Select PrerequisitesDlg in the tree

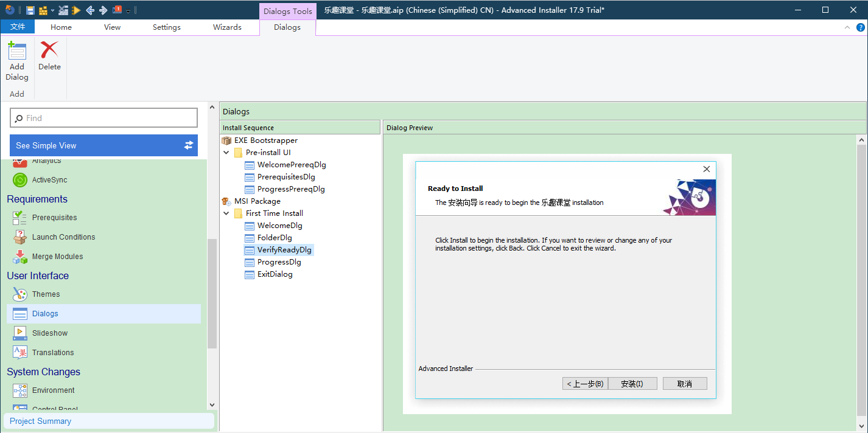[x=286, y=177]
